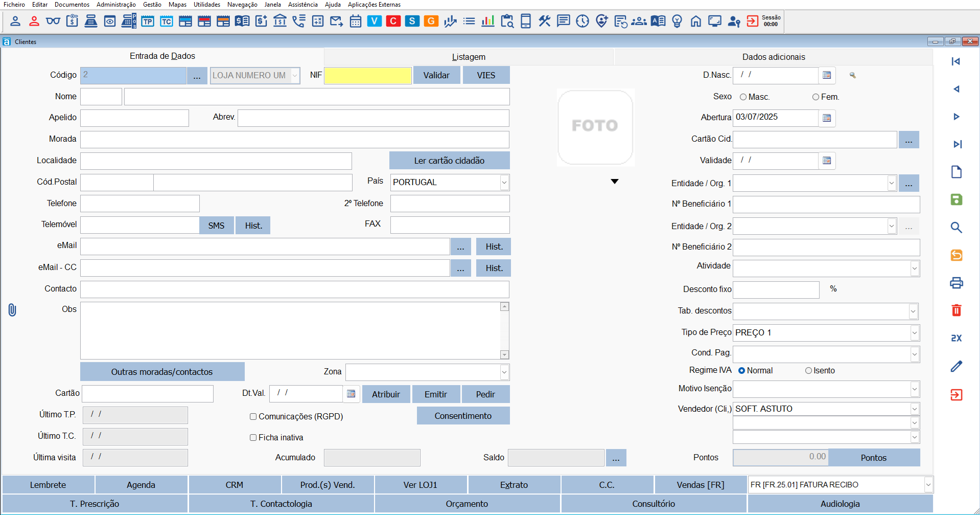Image resolution: width=980 pixels, height=515 pixels.
Task: Switch to the Listagem tab
Action: pos(468,57)
